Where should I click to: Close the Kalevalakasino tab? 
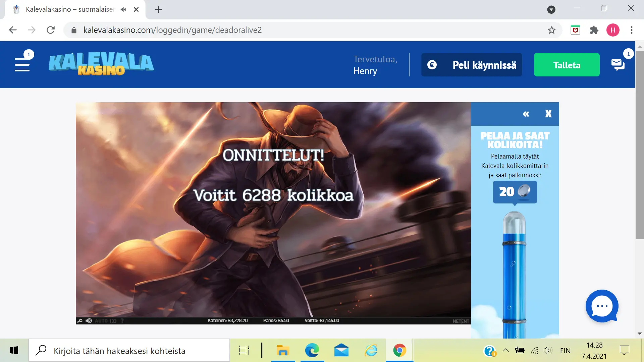click(136, 9)
